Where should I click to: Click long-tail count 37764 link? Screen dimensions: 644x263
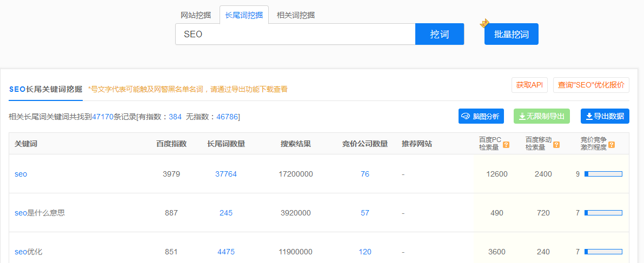226,174
